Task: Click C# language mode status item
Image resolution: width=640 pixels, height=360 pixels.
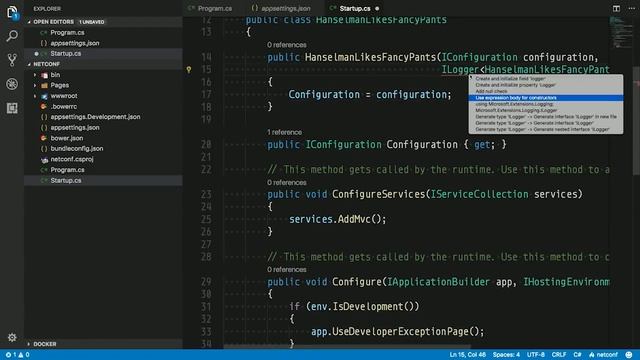Action: [x=577, y=355]
